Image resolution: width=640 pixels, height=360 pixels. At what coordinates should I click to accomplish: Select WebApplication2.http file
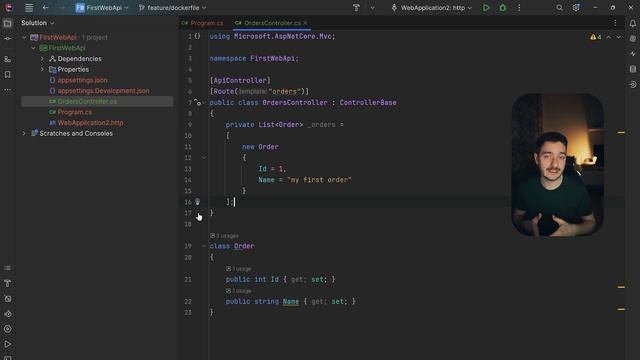click(90, 122)
